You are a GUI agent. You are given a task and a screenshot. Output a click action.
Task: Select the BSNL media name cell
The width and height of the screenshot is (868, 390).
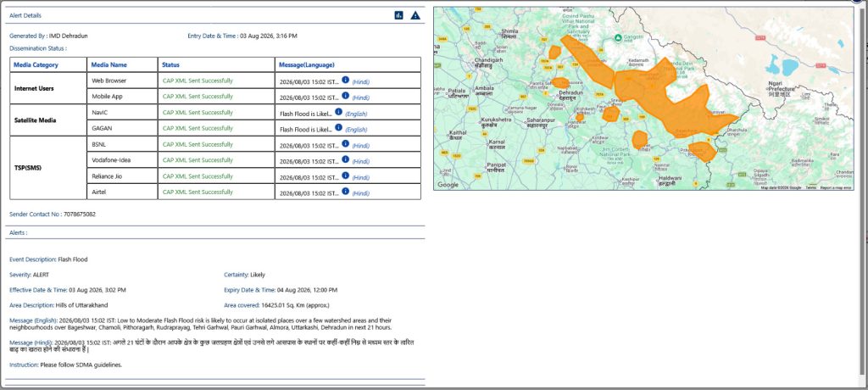(122, 144)
